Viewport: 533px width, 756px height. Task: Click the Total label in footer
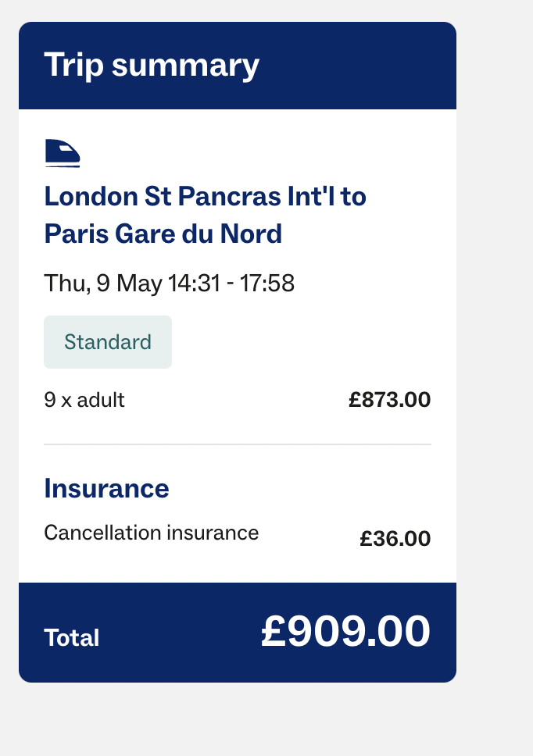tap(72, 637)
